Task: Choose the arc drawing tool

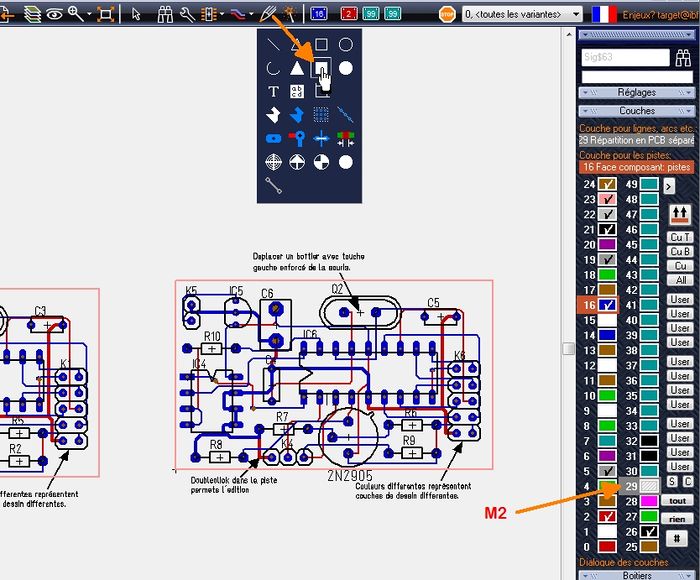Action: pyautogui.click(x=273, y=68)
